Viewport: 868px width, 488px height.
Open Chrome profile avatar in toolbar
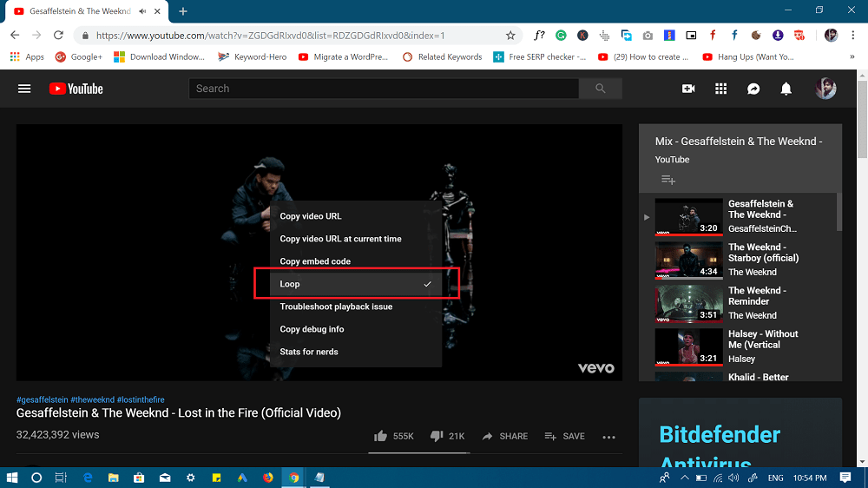(x=831, y=36)
